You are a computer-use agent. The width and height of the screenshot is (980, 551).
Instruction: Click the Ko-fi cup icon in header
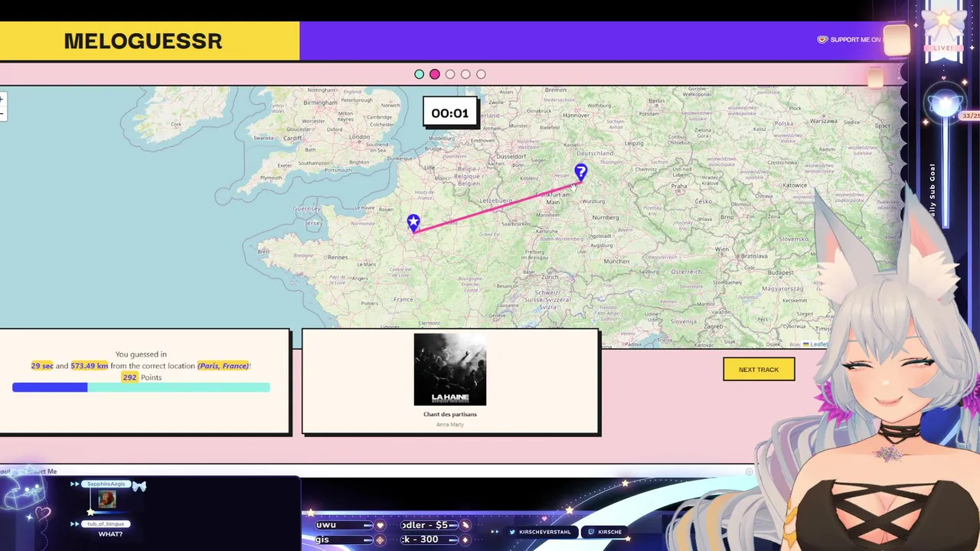point(822,40)
